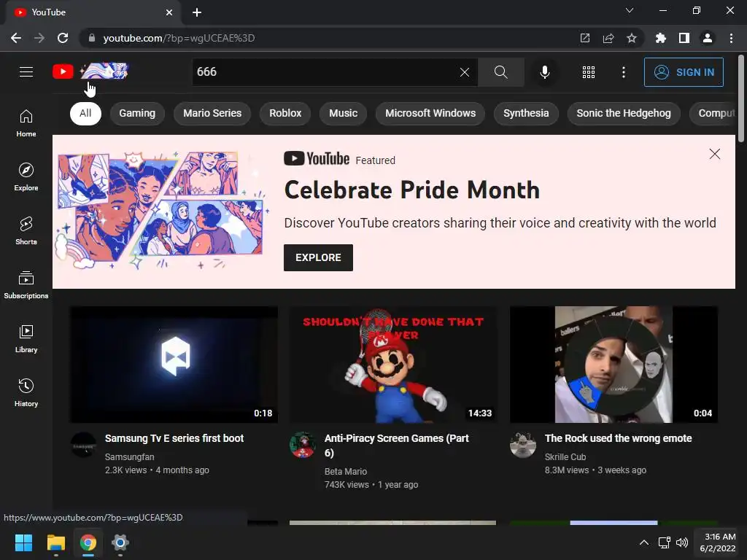Select the Mario Series filter chip
The image size is (747, 560).
[212, 113]
